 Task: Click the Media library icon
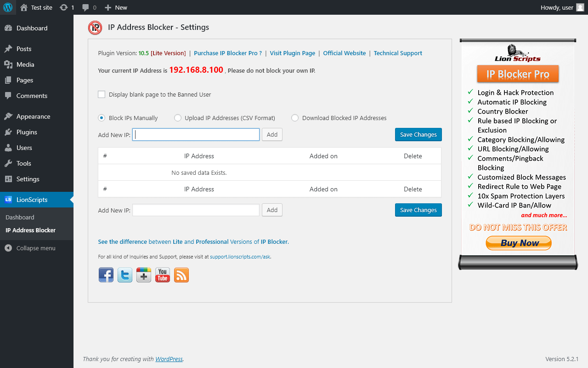click(x=8, y=64)
